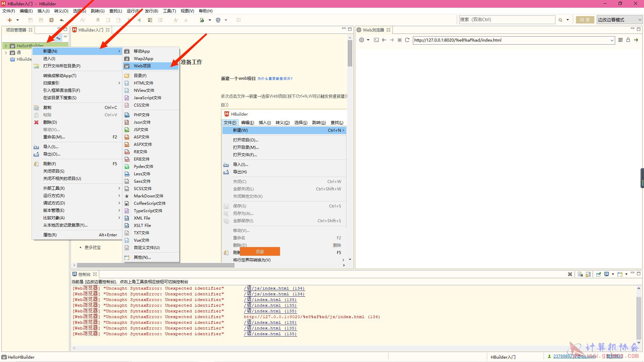Click 属性(R) in the context menu

coord(77,235)
